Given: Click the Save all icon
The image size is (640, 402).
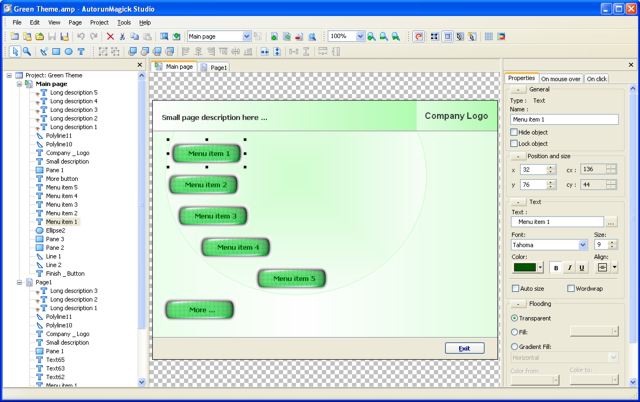Looking at the screenshot, I should pyautogui.click(x=64, y=36).
